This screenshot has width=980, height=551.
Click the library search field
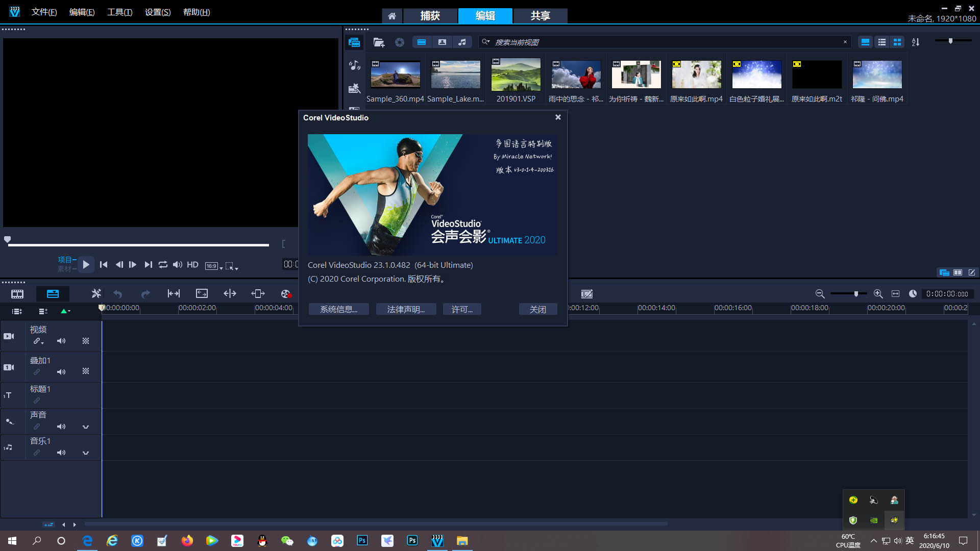pos(665,42)
